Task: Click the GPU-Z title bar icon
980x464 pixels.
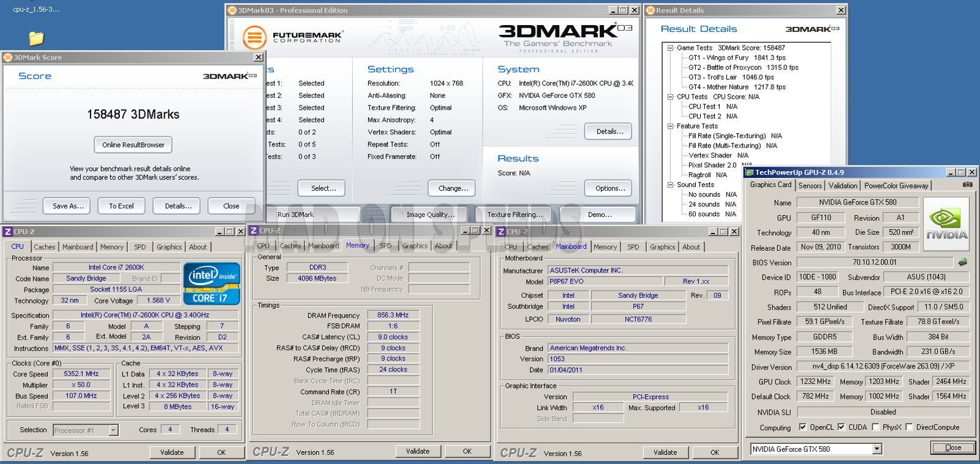Action: 750,173
